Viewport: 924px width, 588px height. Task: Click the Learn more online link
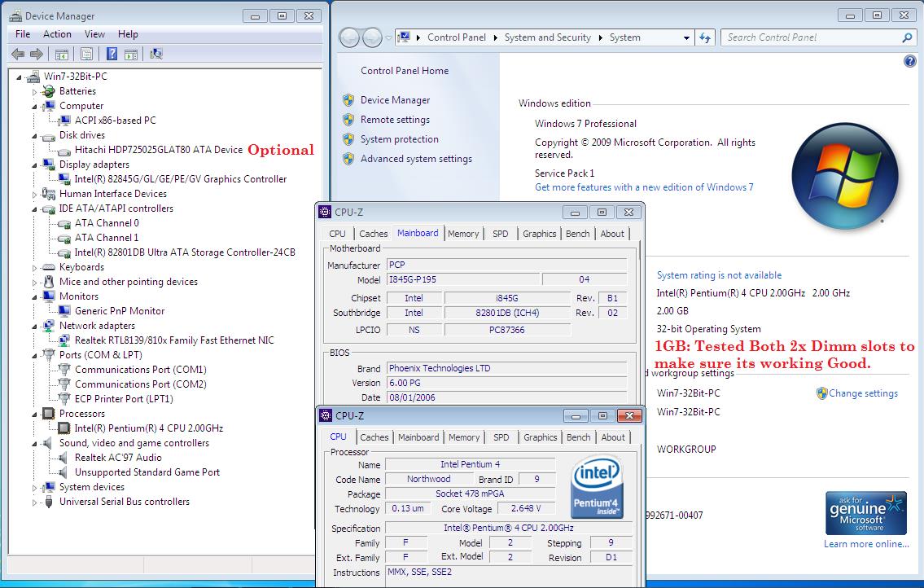click(x=866, y=544)
